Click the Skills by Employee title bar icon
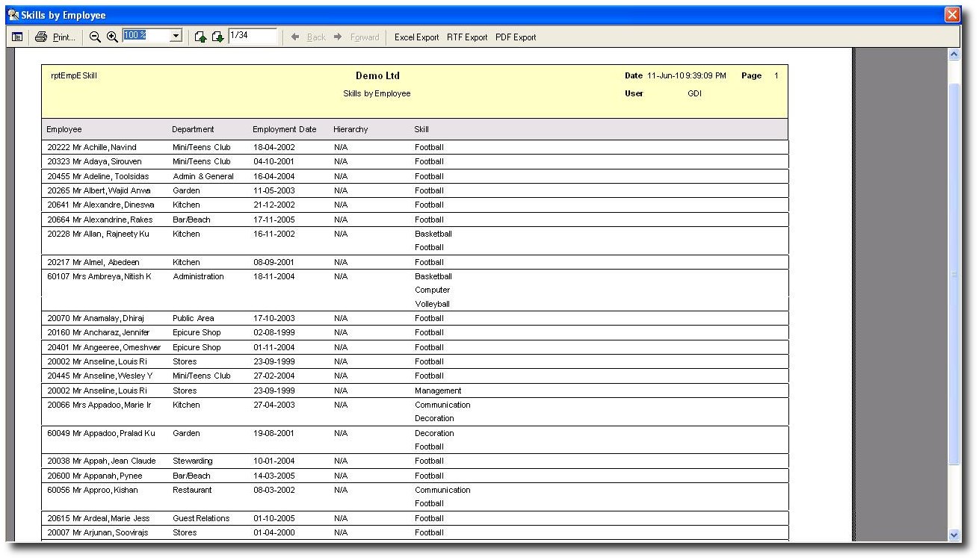Screen dimensions: 979x560 pyautogui.click(x=13, y=15)
